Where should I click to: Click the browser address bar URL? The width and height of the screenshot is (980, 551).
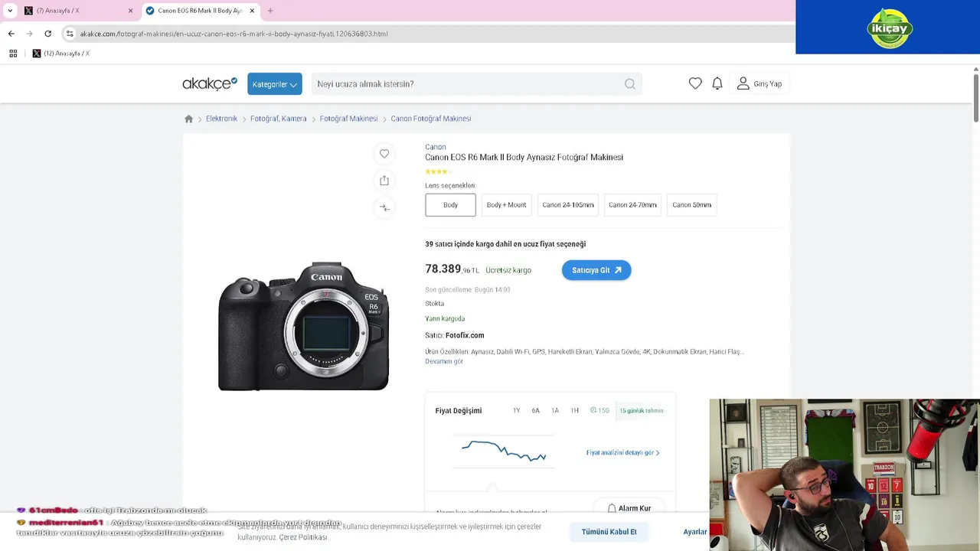pos(234,34)
